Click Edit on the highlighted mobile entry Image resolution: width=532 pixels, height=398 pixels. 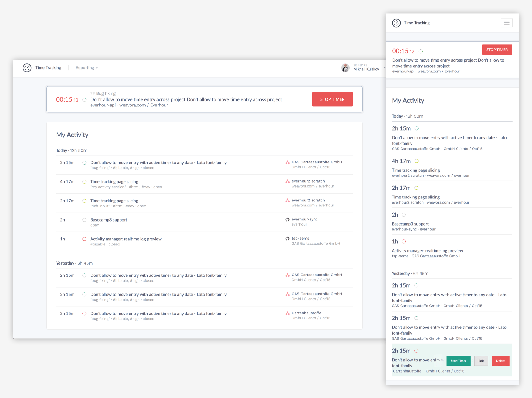click(481, 361)
